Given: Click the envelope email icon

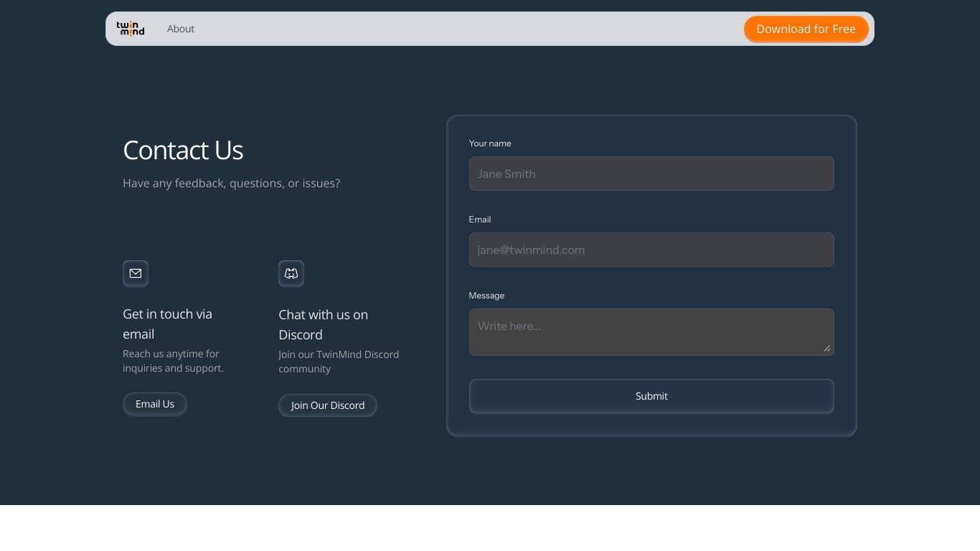Looking at the screenshot, I should [136, 273].
